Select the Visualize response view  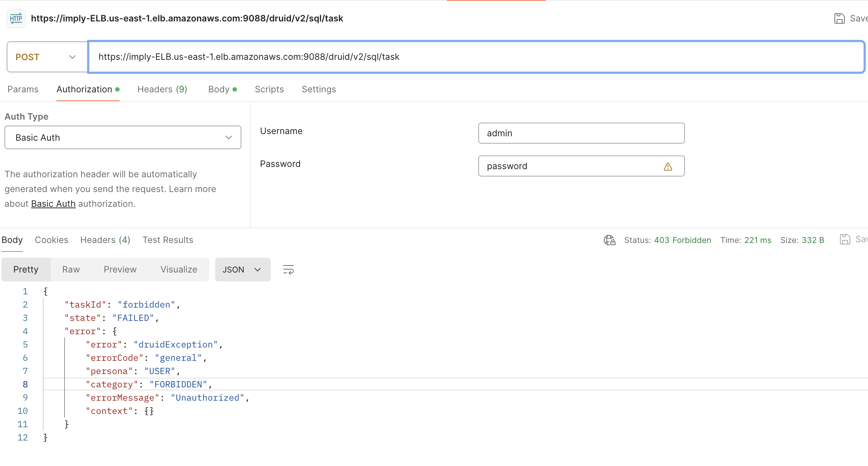coord(179,270)
